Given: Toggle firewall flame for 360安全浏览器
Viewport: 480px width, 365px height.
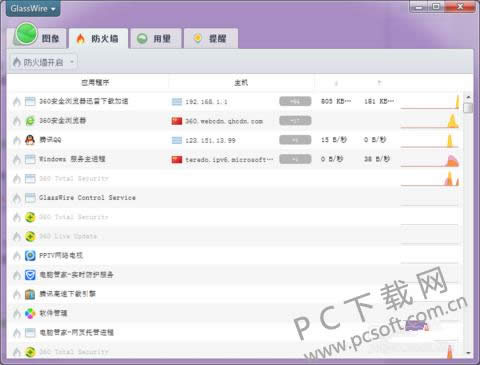Looking at the screenshot, I should point(17,121).
